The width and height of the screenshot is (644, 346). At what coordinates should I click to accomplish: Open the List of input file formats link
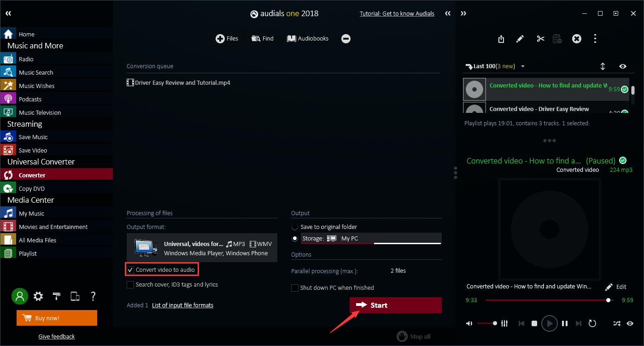click(182, 305)
